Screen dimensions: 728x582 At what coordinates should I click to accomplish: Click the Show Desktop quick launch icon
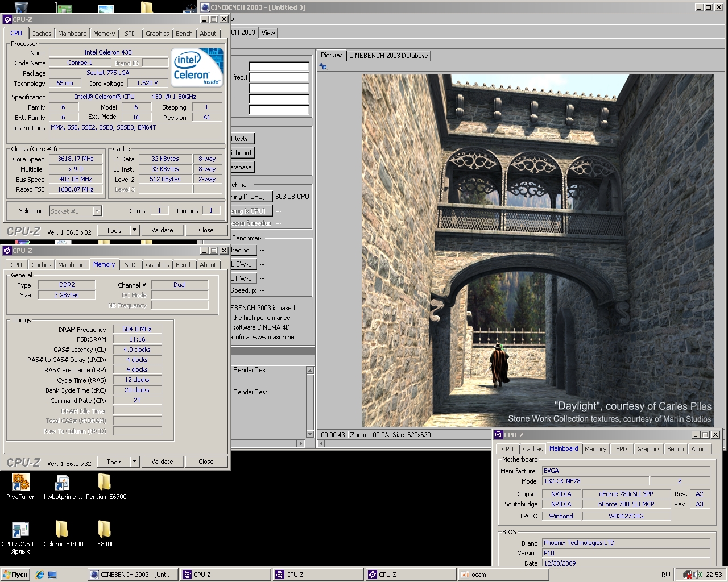[52, 575]
